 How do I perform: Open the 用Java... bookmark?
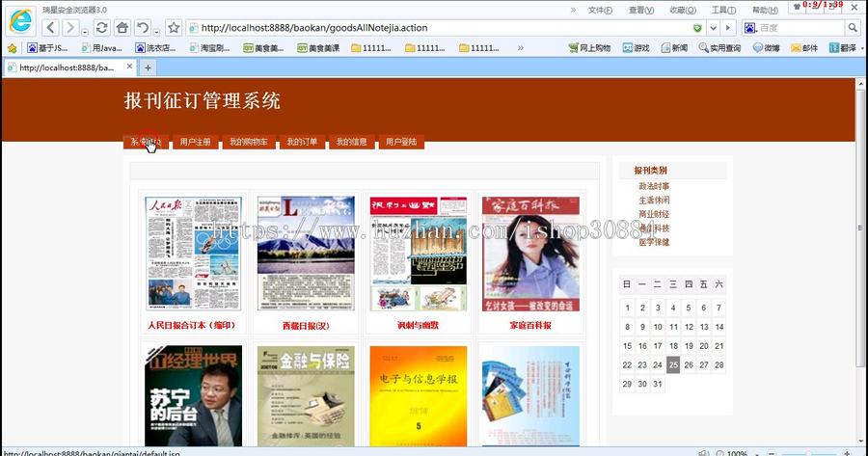102,48
